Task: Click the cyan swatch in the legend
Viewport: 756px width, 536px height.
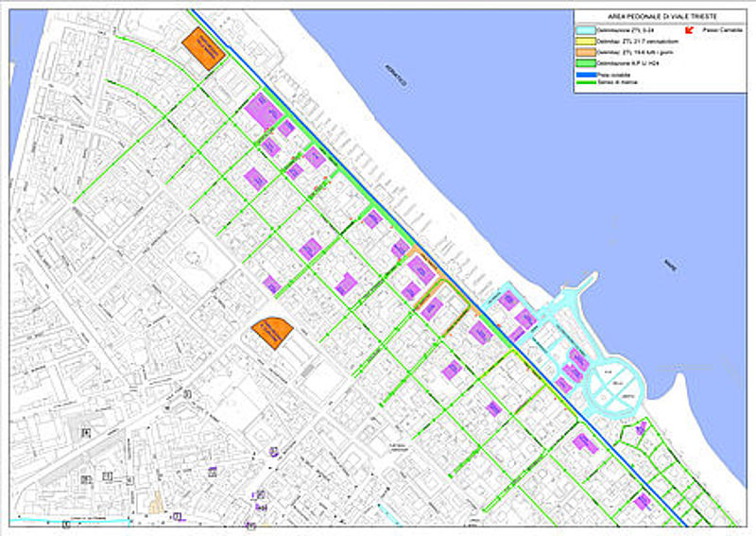Action: [586, 30]
